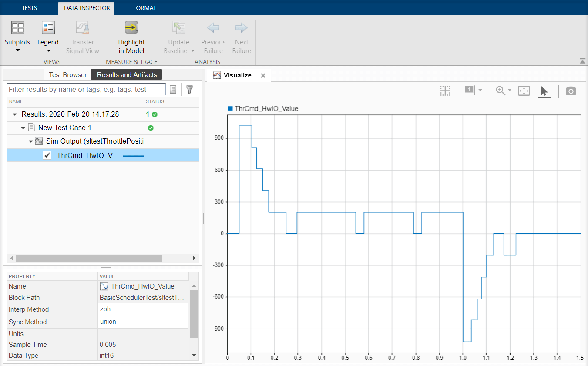Uncheck the ThrCmd_HwIO_V signal checkbox
This screenshot has width=588, height=366.
pos(47,155)
